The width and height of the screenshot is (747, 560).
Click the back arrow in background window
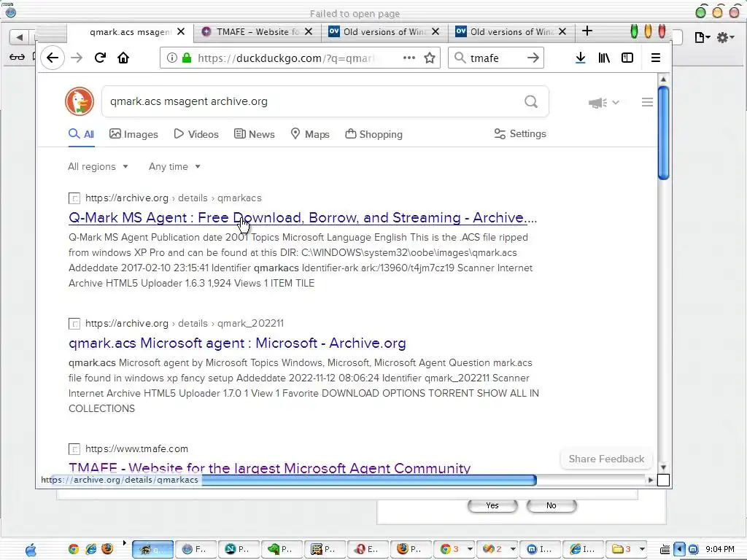pyautogui.click(x=19, y=36)
